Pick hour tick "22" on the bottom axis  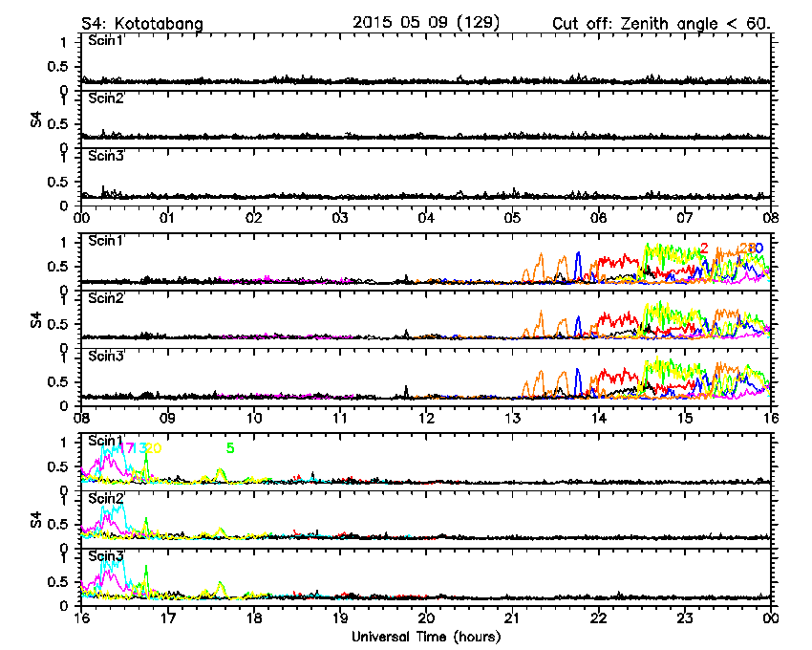tap(599, 617)
